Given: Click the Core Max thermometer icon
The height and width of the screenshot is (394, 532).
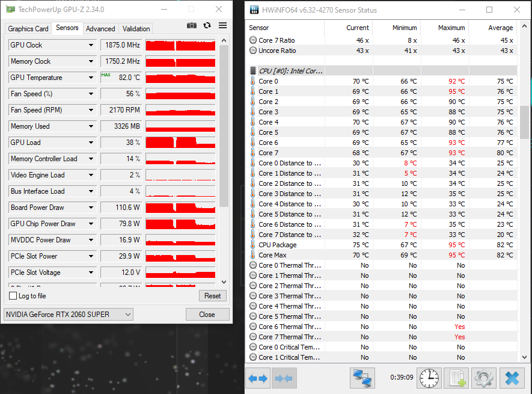Looking at the screenshot, I should [252, 254].
